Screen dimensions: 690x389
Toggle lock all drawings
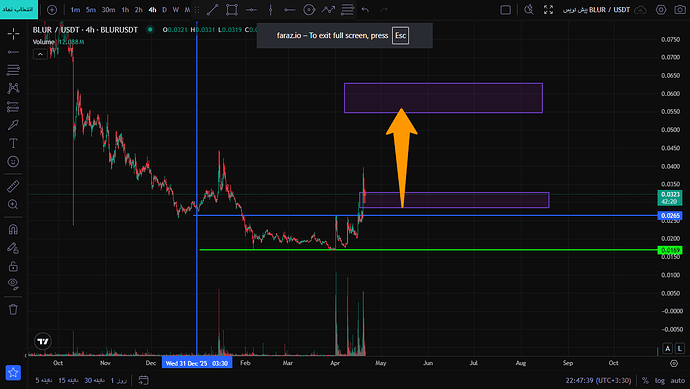click(13, 266)
